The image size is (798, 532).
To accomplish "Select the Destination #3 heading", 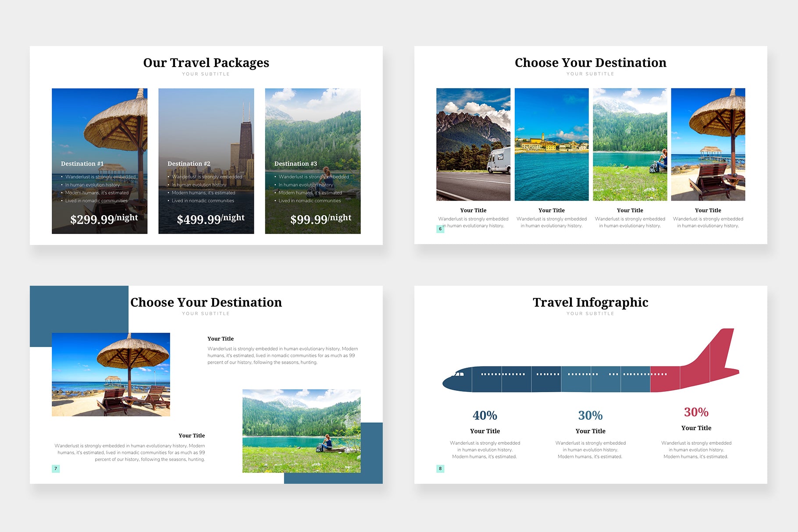I will [x=296, y=164].
